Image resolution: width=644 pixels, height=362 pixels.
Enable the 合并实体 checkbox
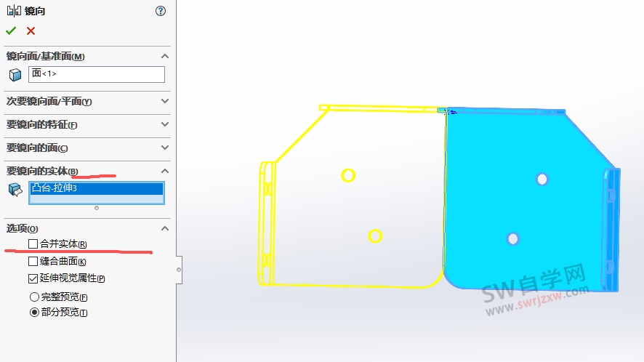(33, 244)
